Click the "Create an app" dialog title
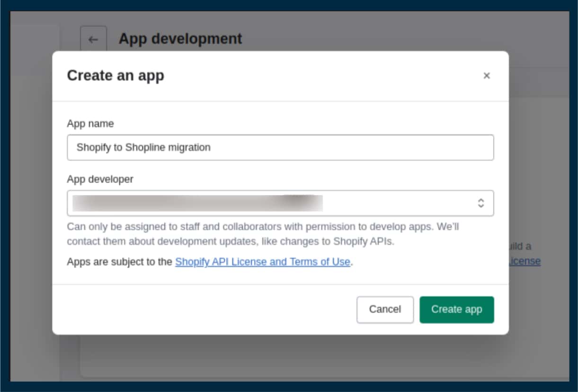Viewport: 578px width, 392px height. (116, 76)
